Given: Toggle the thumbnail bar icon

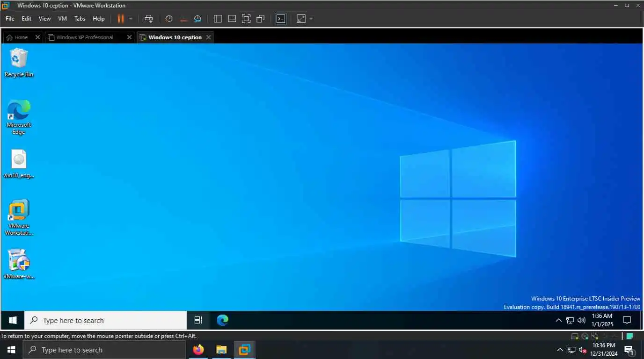Looking at the screenshot, I should click(x=232, y=19).
